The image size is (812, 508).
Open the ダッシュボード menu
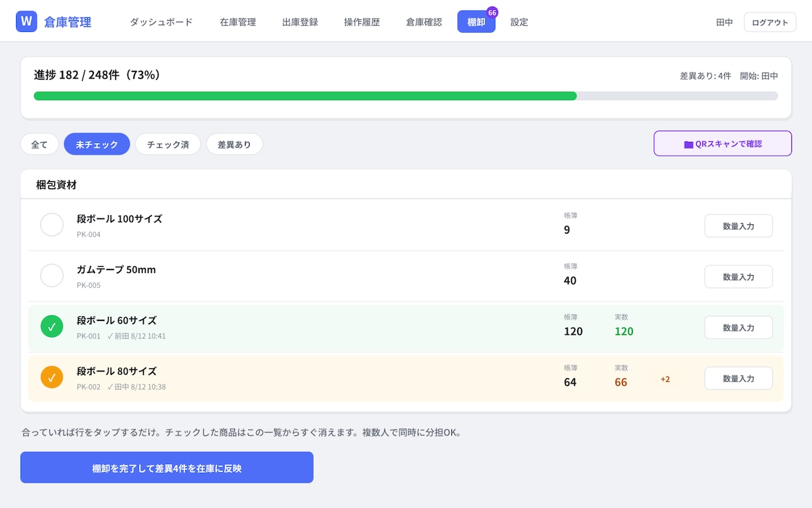[x=161, y=22]
